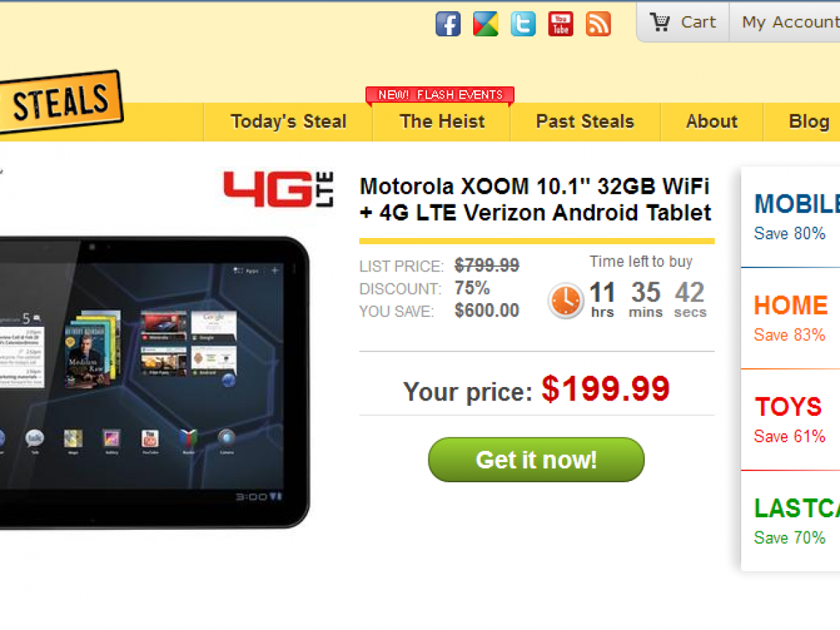Viewport: 840px width, 630px height.
Task: Select the HOME Save 83% category
Action: (790, 318)
